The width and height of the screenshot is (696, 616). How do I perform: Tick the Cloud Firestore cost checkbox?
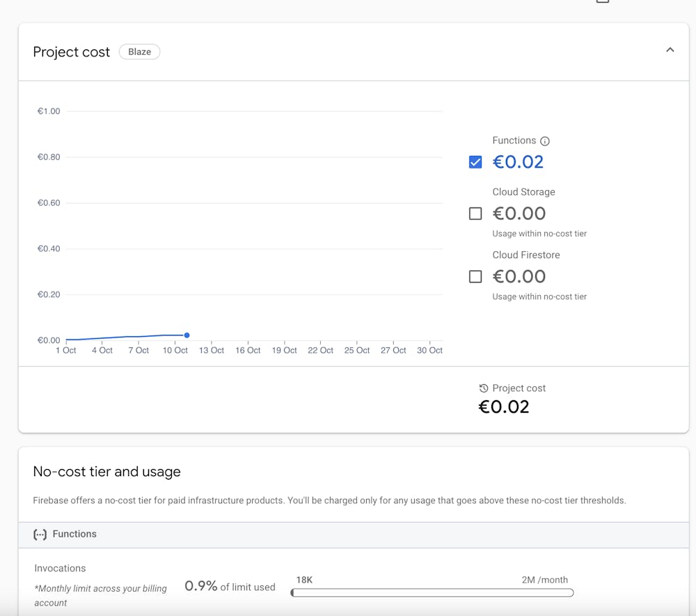coord(475,276)
